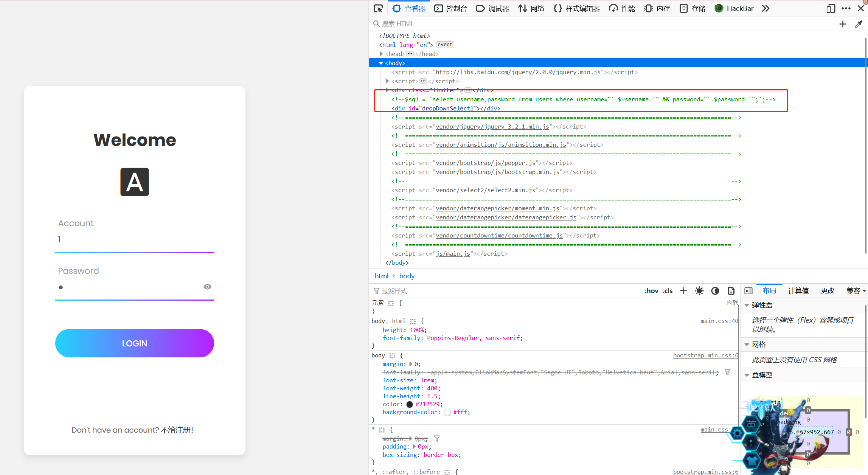
Task: Open the Inspector (查看器) tab
Action: point(409,8)
